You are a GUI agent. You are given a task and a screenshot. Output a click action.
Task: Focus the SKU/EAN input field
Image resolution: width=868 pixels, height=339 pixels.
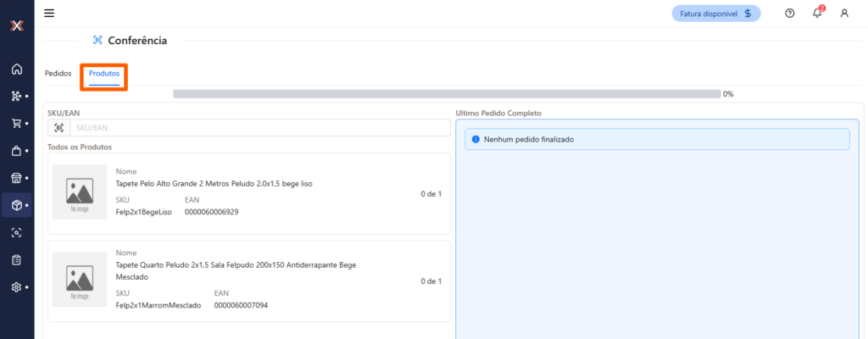click(259, 127)
